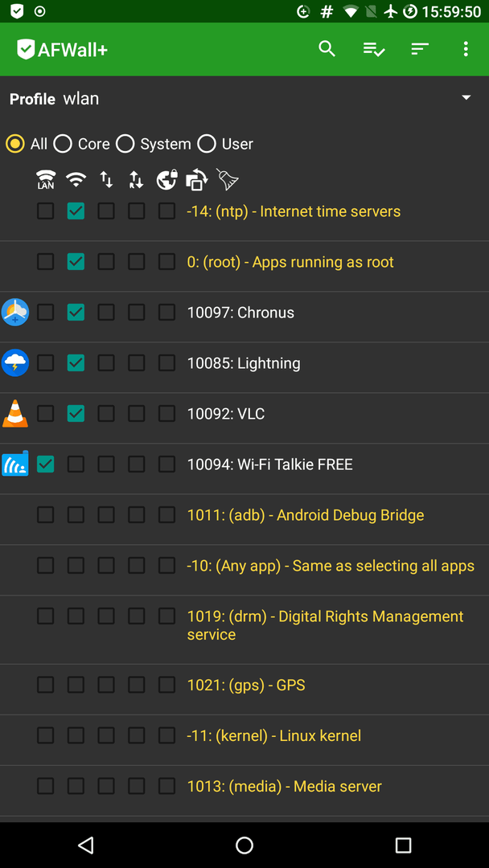Tap '-11: (kernel) - Linux kernel' entry
489x868 pixels.
click(x=273, y=735)
